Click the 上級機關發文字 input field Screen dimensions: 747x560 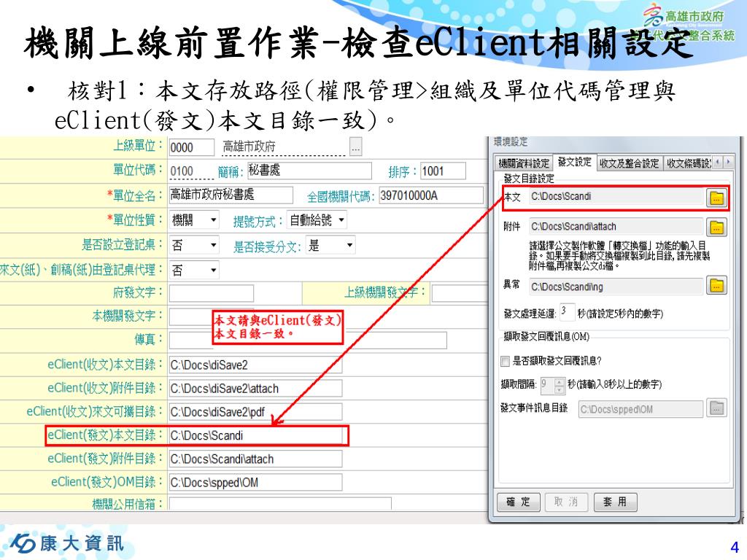[460, 293]
